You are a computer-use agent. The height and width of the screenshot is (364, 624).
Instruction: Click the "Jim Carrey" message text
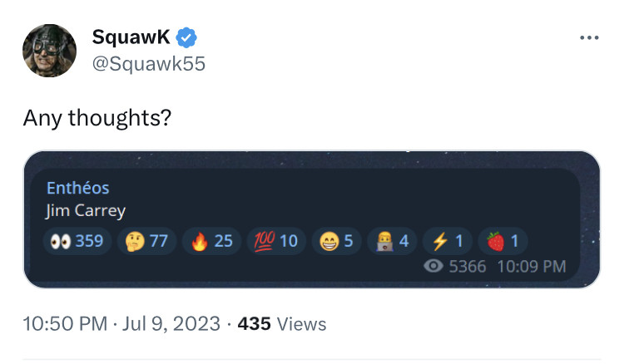tap(85, 210)
